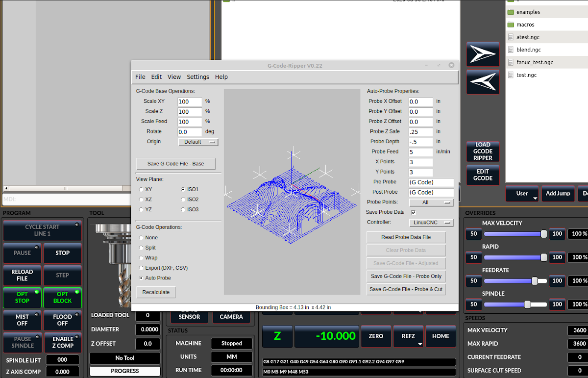Click the right-pointing arrow icon in right sidebar
This screenshot has width=588, height=378.
click(483, 54)
